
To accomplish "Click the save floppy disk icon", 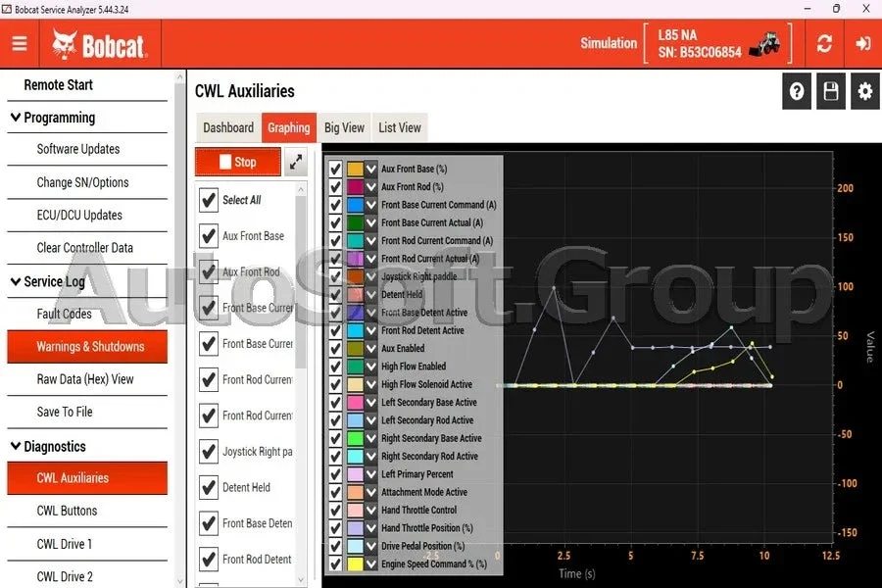I will [831, 91].
